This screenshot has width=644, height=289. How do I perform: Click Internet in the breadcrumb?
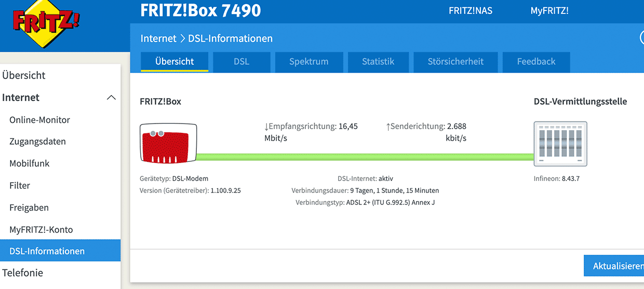click(158, 38)
